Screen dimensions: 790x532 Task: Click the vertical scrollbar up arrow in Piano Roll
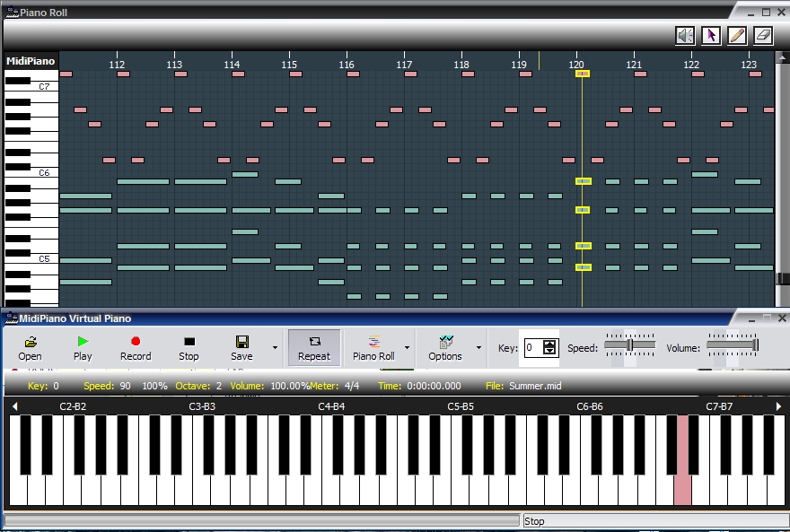click(781, 57)
